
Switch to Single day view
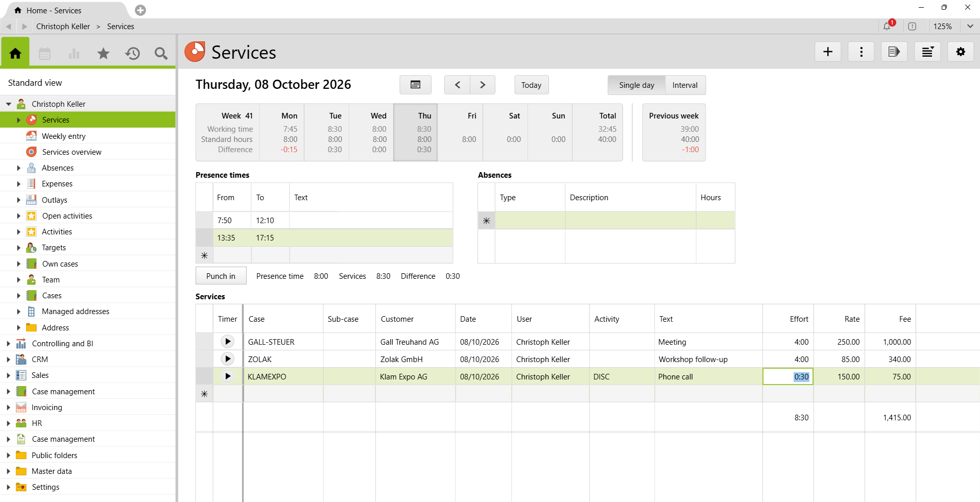636,85
